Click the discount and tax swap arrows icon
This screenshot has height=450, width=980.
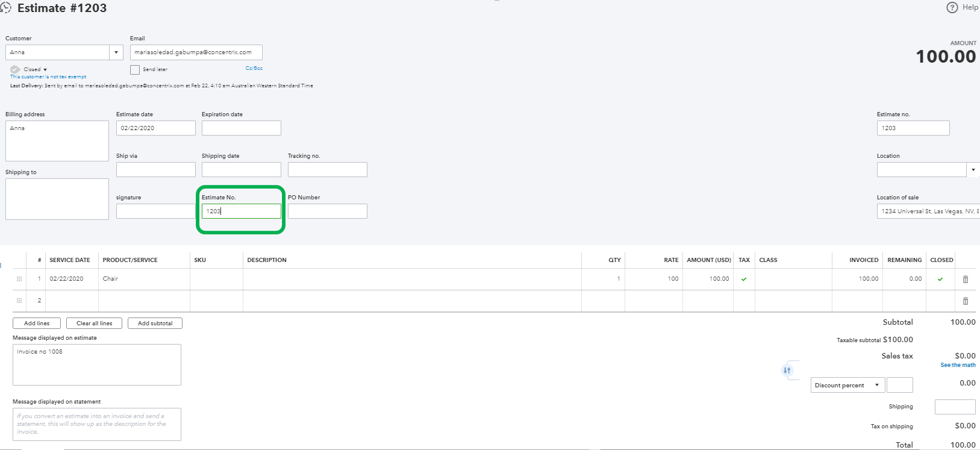coord(787,370)
